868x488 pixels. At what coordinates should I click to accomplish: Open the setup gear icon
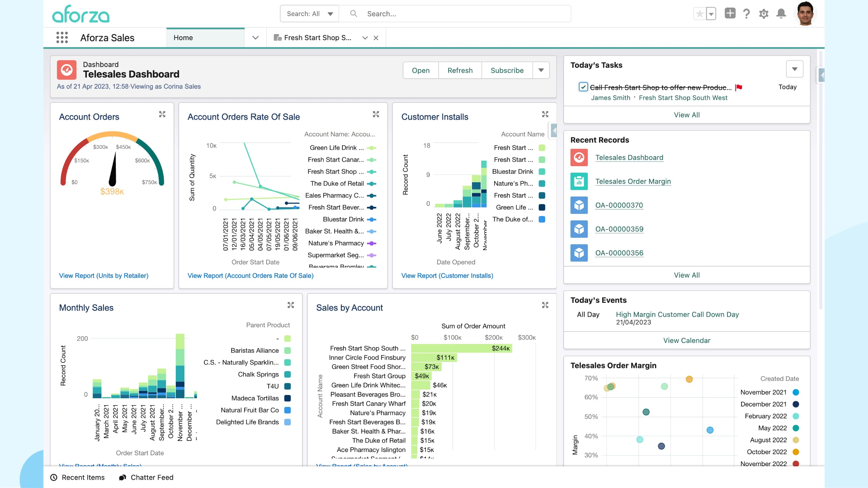pos(764,14)
